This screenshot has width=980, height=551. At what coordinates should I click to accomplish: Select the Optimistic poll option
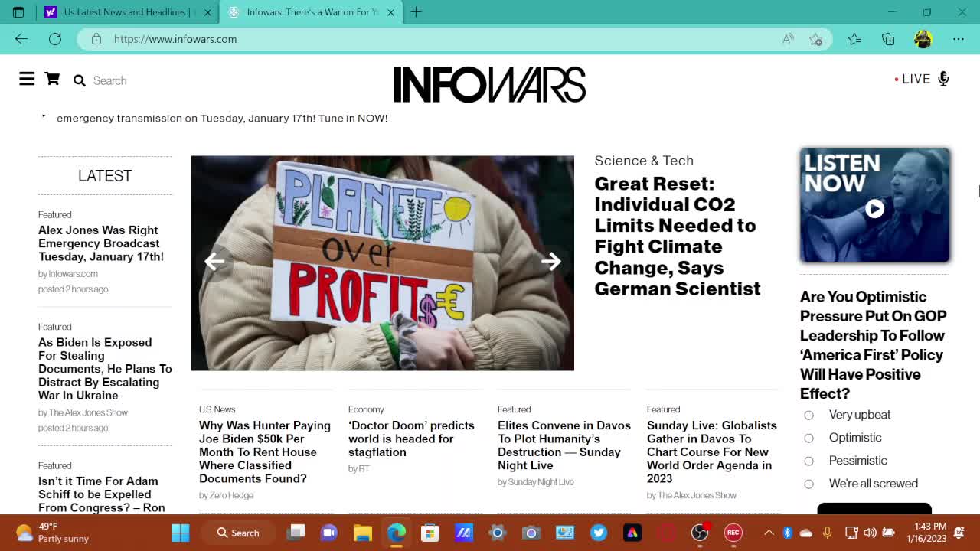coord(808,438)
